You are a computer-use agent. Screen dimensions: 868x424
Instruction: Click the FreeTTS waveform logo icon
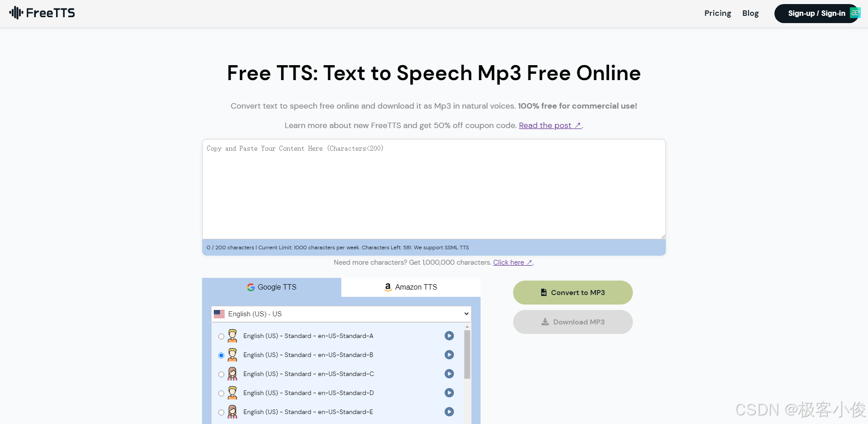click(16, 13)
